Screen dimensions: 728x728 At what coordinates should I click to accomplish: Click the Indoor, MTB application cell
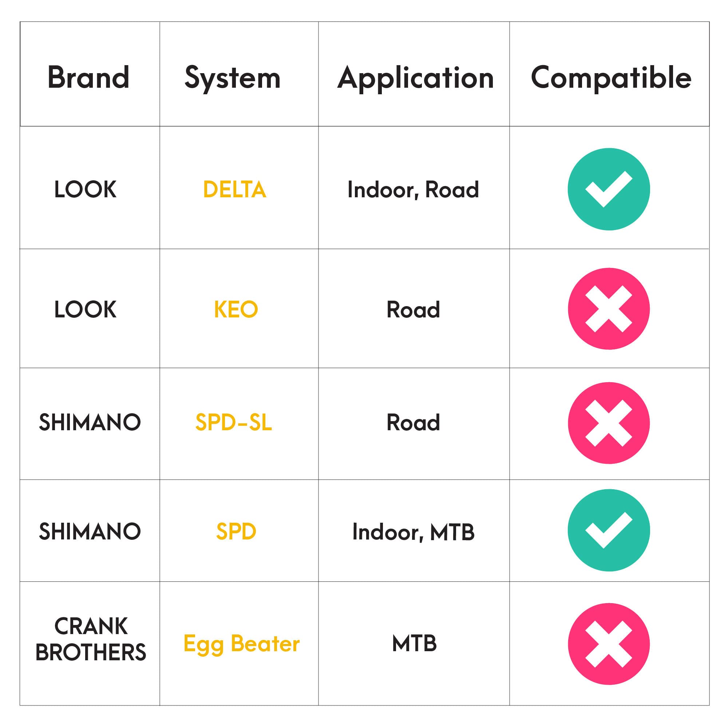pyautogui.click(x=413, y=532)
